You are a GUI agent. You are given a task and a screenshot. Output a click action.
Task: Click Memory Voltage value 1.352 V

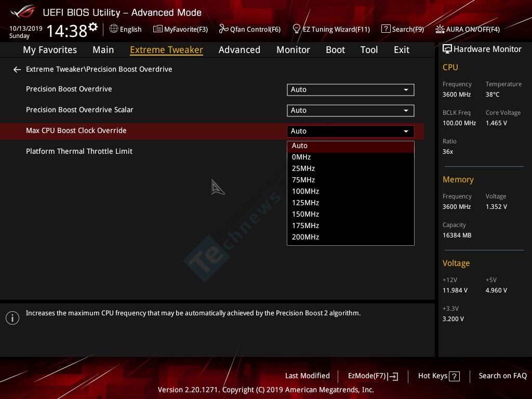tap(496, 207)
